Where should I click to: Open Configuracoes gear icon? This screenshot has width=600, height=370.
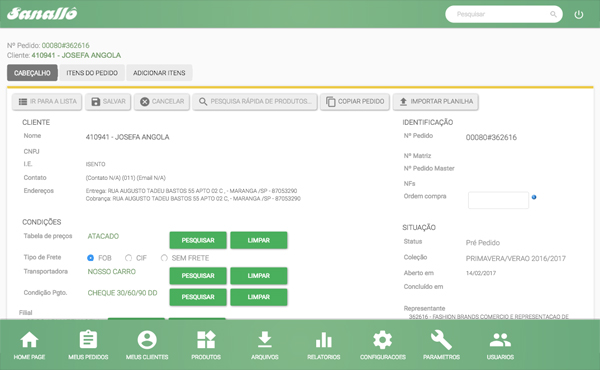tap(383, 340)
